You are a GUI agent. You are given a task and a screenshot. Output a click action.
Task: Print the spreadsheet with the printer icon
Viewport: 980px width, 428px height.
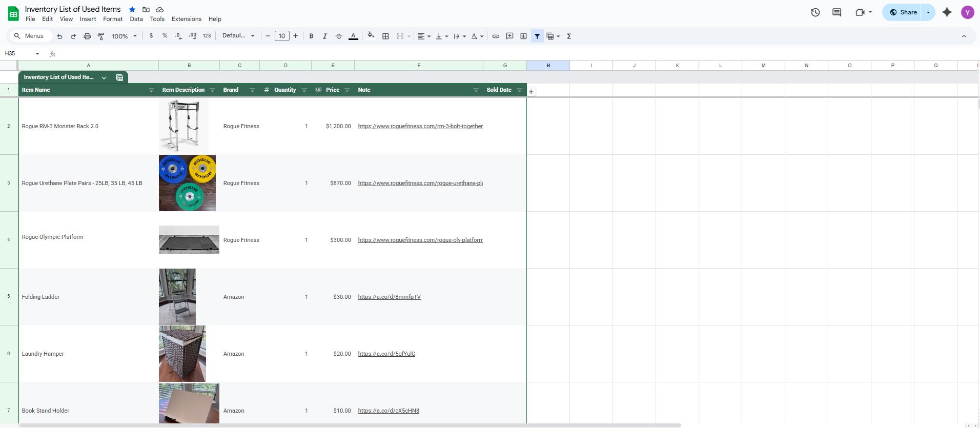point(87,36)
